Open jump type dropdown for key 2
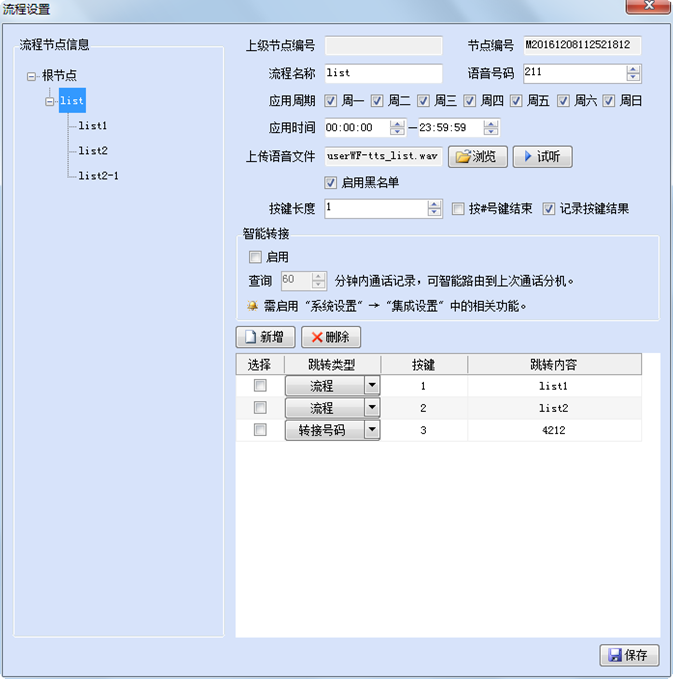This screenshot has height=679, width=673. point(371,407)
